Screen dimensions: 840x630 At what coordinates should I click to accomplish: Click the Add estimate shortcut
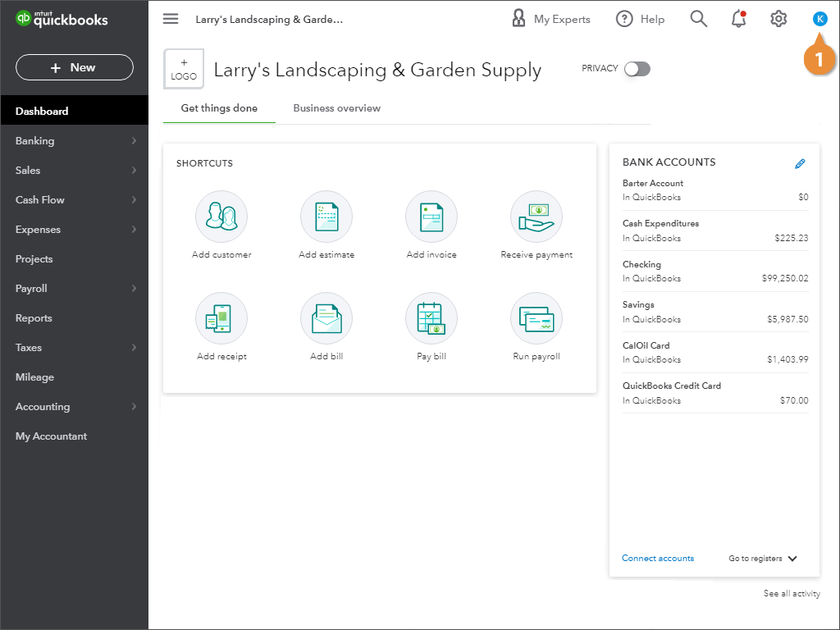tap(326, 217)
